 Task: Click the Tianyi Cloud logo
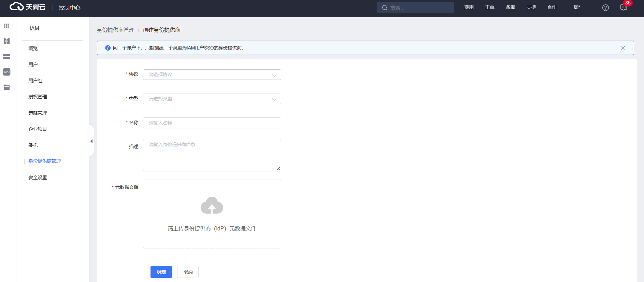[27, 7]
